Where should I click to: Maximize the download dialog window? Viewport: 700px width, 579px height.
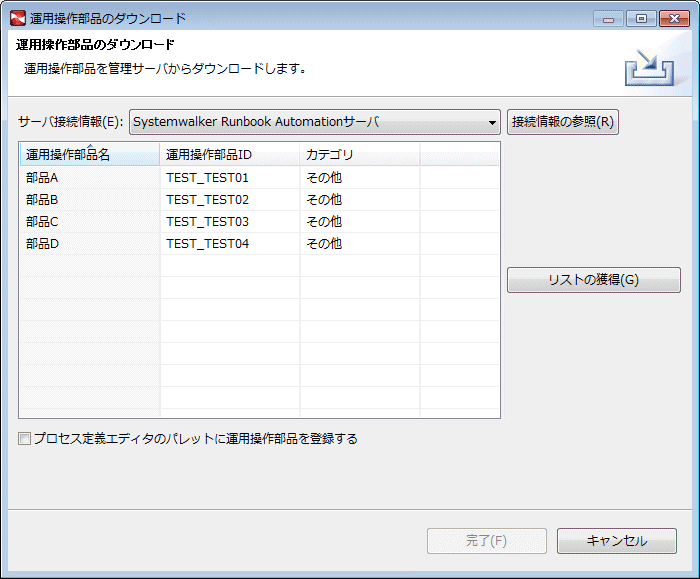click(x=641, y=19)
